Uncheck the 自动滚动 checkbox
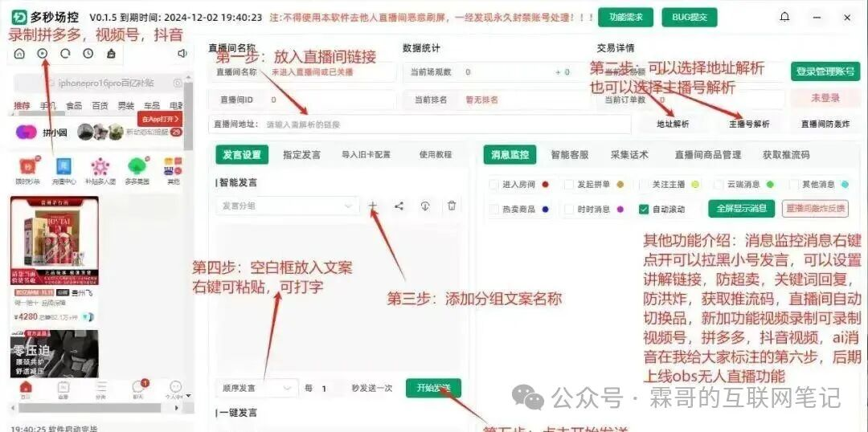 click(643, 209)
